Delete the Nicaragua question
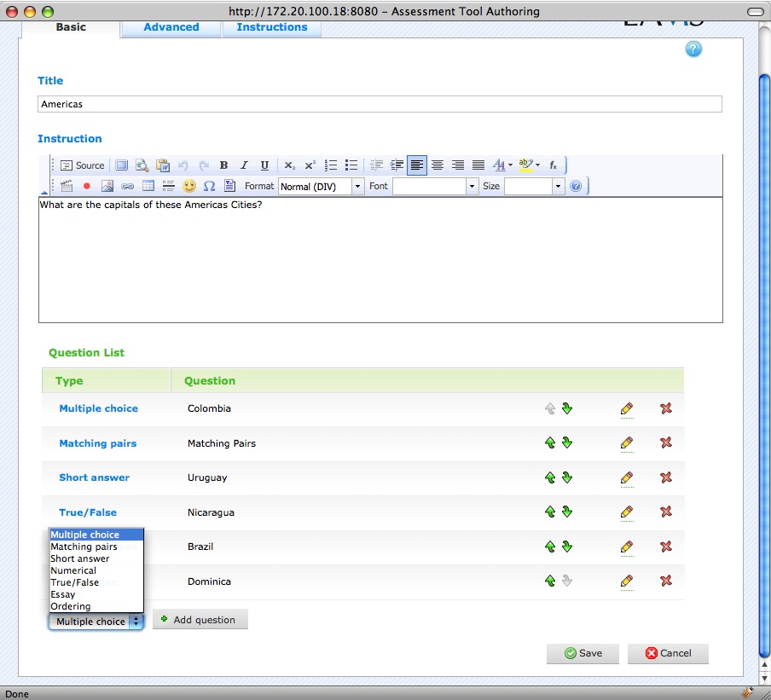 point(666,512)
